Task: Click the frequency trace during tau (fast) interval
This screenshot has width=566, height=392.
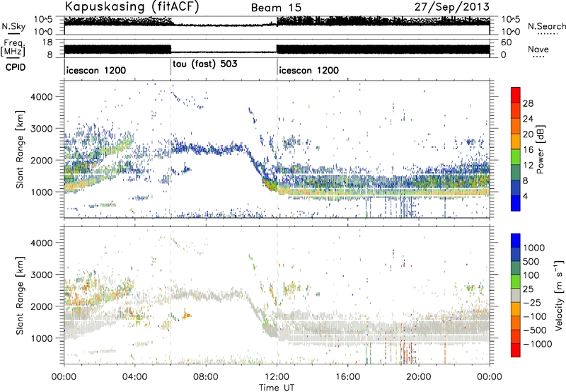Action: pos(224,52)
